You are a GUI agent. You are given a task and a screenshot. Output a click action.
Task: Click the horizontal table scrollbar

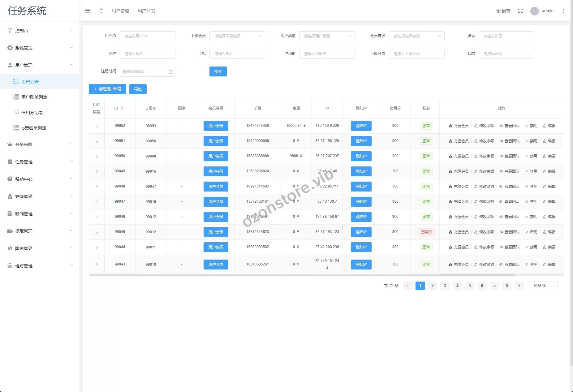[x=302, y=275]
